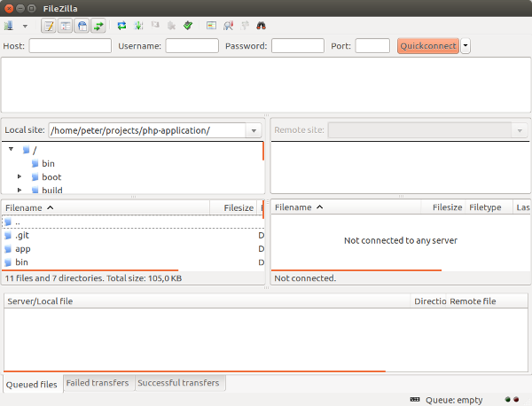Click the queue icon in status bar

(415, 400)
